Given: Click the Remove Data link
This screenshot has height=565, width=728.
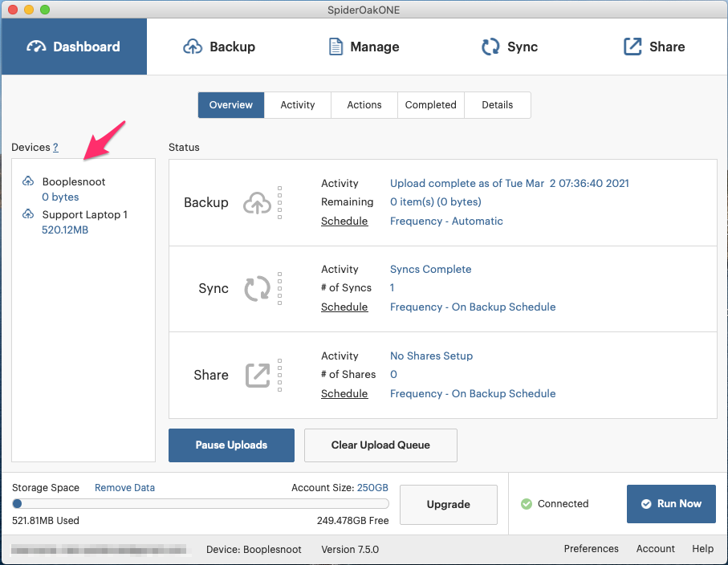Looking at the screenshot, I should click(x=125, y=487).
